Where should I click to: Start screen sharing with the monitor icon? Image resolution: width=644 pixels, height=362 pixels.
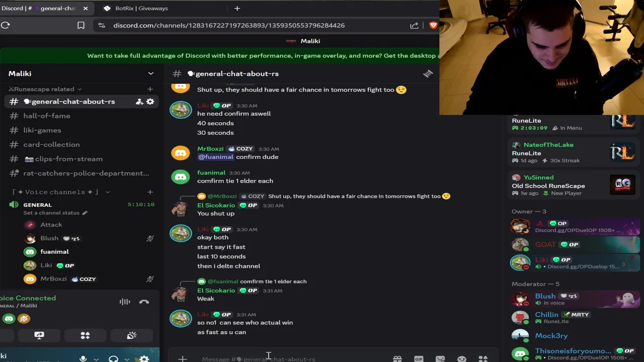click(x=39, y=335)
